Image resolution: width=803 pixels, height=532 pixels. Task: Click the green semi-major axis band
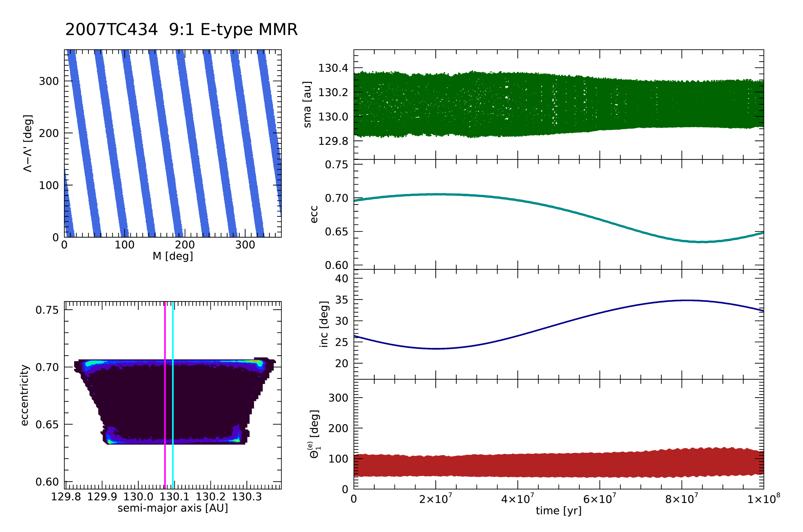pos(558,103)
